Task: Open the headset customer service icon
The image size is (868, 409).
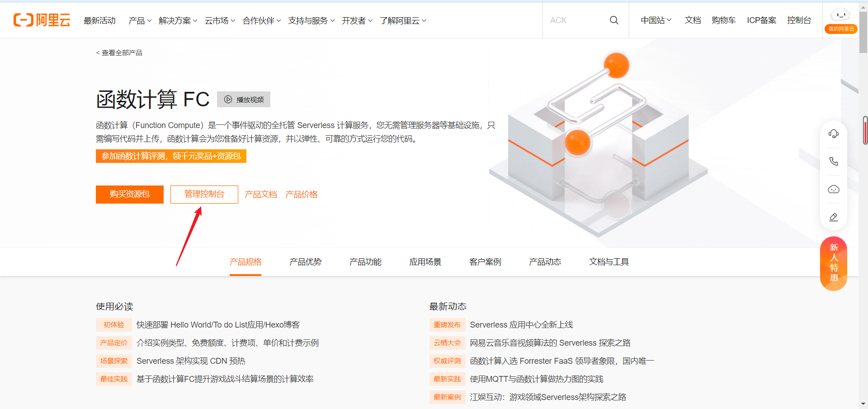Action: click(x=834, y=133)
